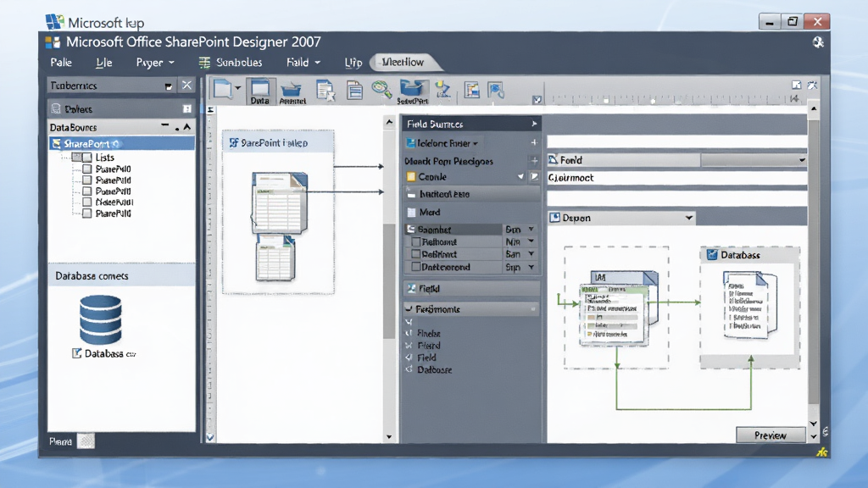Open the new page dropdown arrow
Screen dimensions: 868x488
click(x=237, y=88)
